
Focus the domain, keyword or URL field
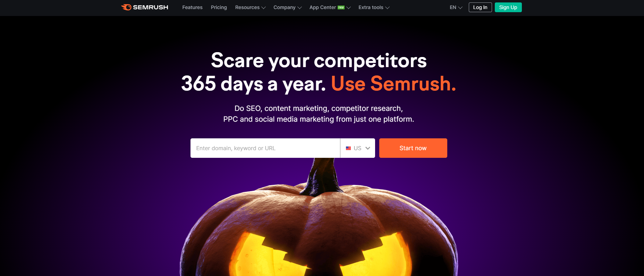point(265,148)
